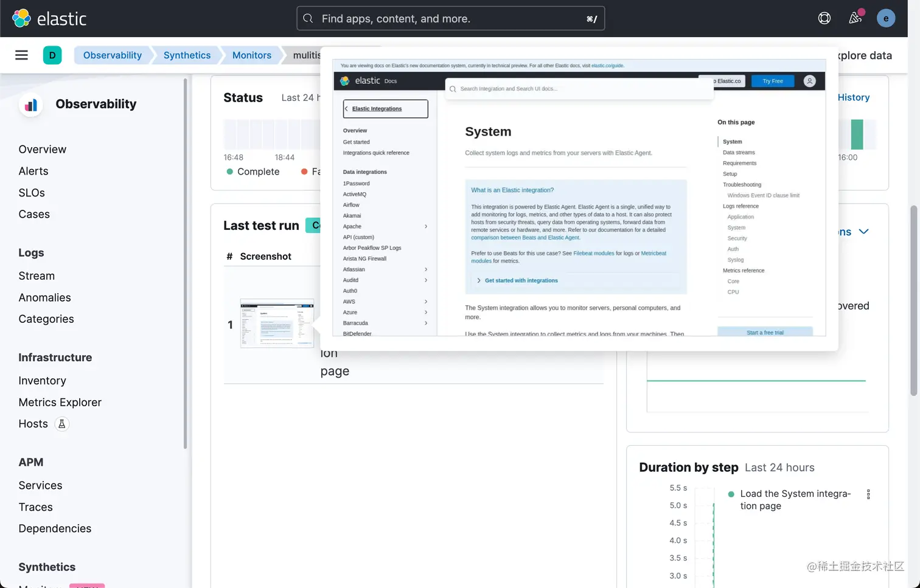Open Logs Anomalies page
Viewport: 920px width, 588px height.
[x=44, y=298]
